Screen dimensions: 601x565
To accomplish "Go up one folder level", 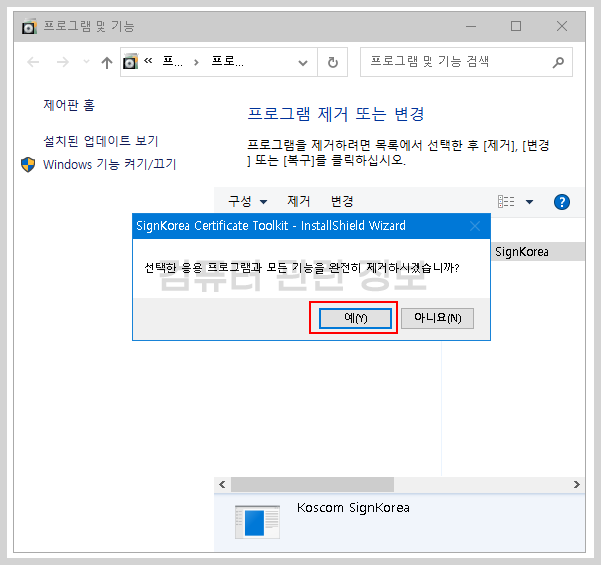I will [107, 62].
